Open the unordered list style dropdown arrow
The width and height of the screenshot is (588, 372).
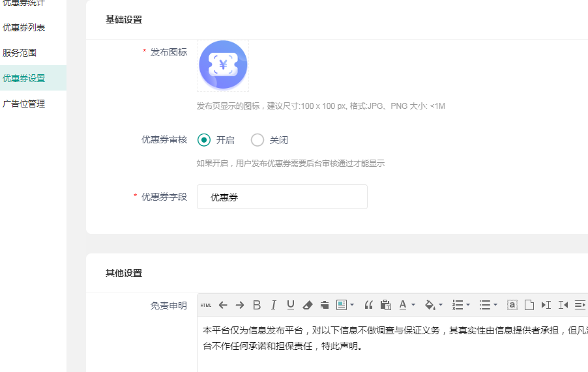click(495, 305)
